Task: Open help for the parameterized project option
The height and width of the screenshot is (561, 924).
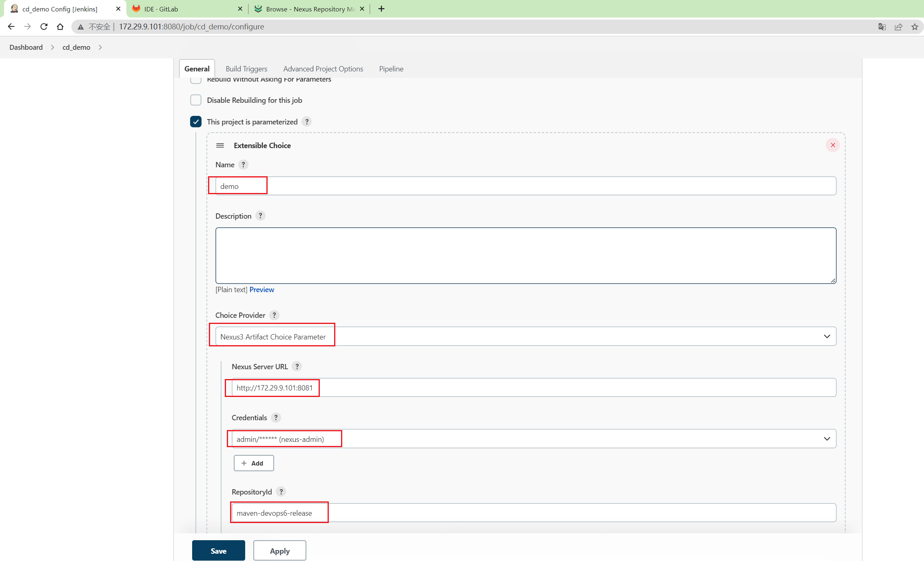Action: point(307,122)
